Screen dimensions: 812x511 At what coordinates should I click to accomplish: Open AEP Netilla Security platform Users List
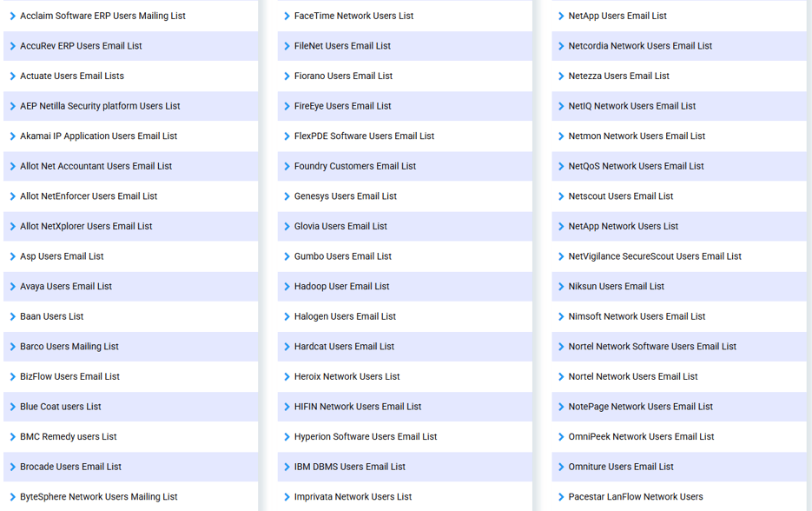click(100, 106)
